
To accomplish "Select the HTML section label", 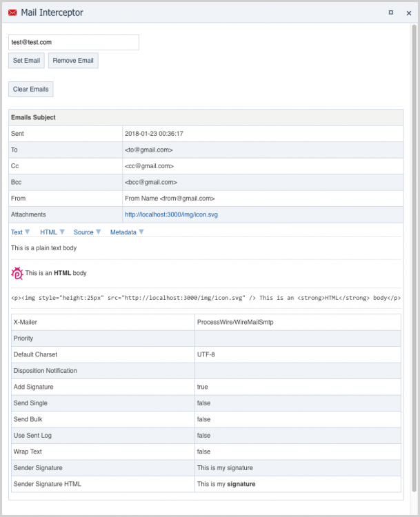I will point(48,232).
